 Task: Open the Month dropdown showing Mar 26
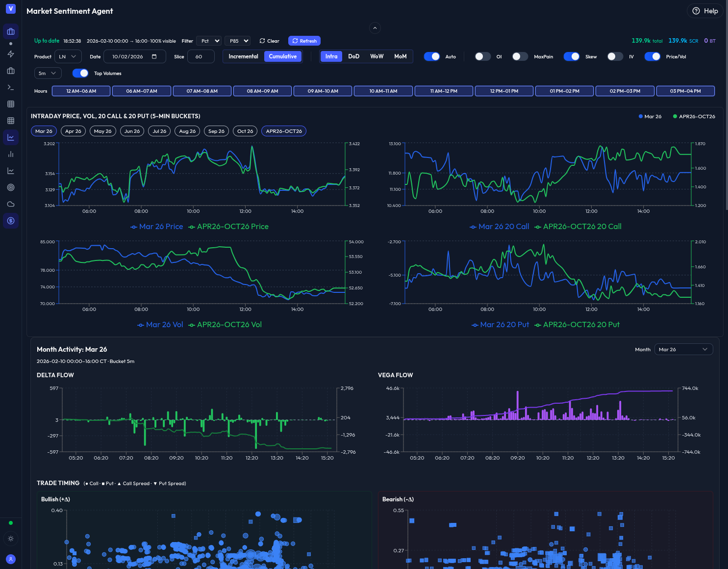coord(683,349)
